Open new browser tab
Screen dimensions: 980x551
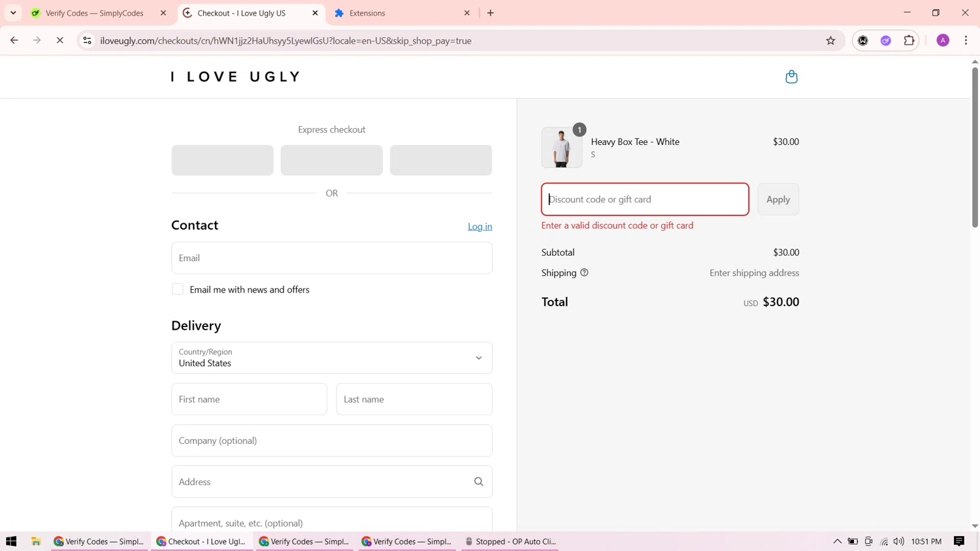[491, 13]
